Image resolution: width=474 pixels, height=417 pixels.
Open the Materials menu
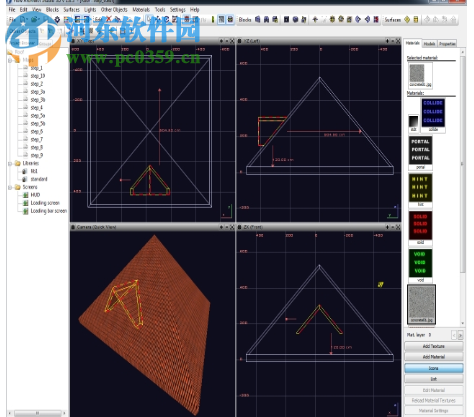(x=141, y=10)
